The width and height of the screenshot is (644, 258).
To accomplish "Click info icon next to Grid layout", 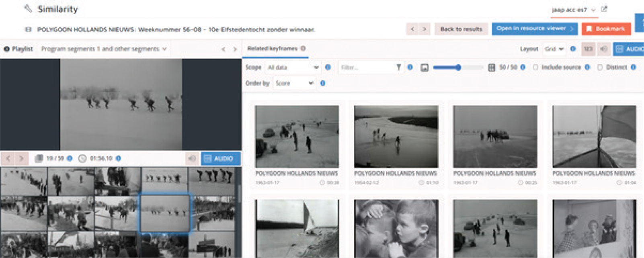I will [573, 49].
